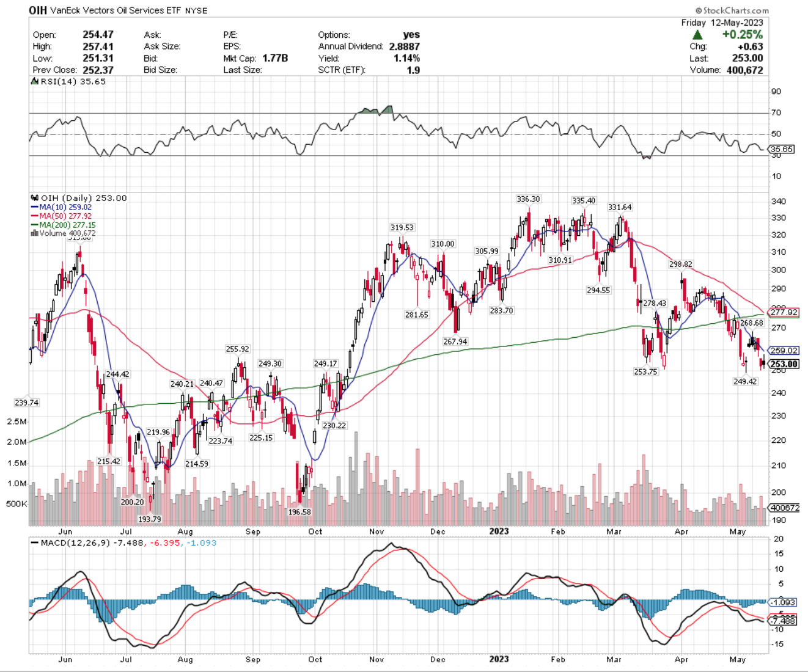
Task: Click the High value 257.41
Action: point(98,46)
